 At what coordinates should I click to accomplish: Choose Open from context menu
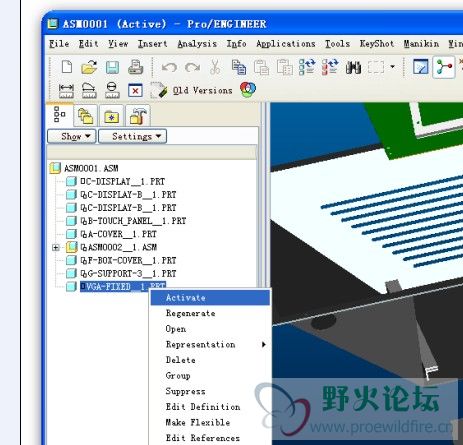pos(210,329)
